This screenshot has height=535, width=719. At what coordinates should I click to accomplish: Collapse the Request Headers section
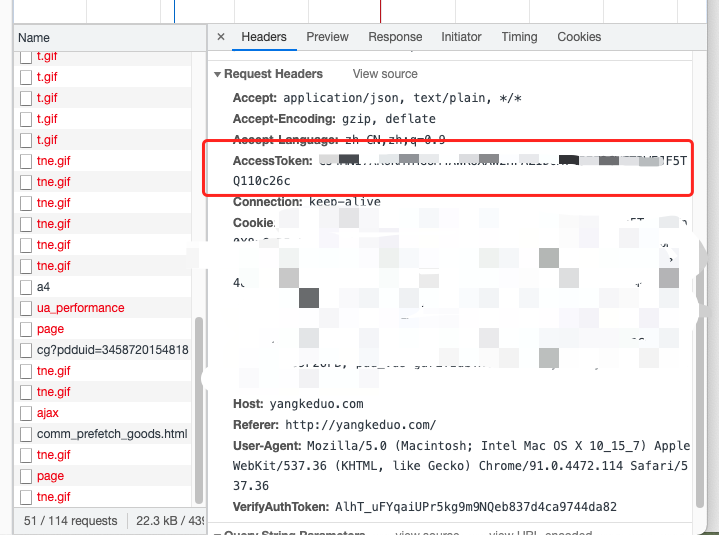pos(217,75)
